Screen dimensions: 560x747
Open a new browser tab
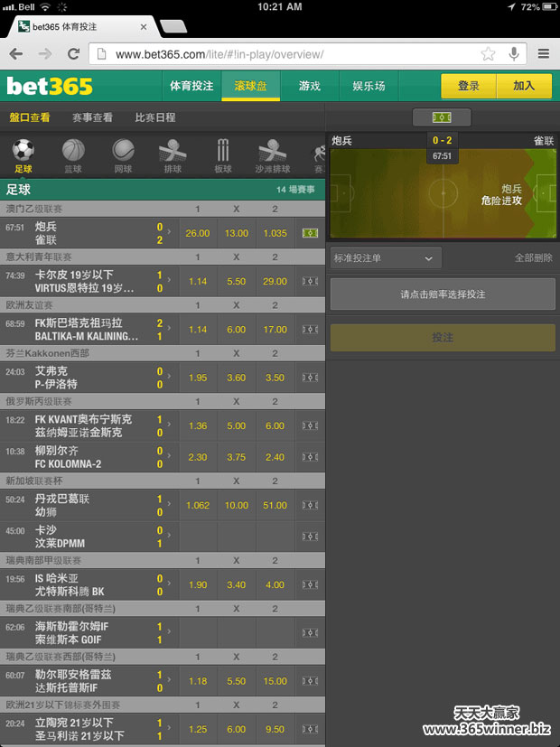pyautogui.click(x=173, y=27)
